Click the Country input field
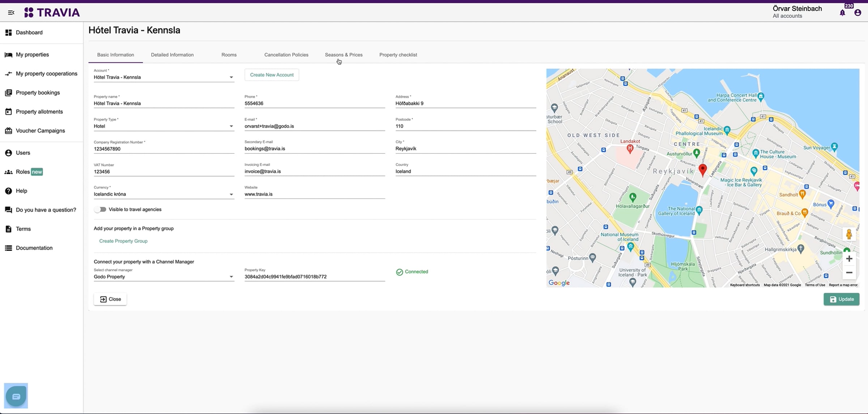Viewport: 868px width, 414px height. [x=466, y=171]
